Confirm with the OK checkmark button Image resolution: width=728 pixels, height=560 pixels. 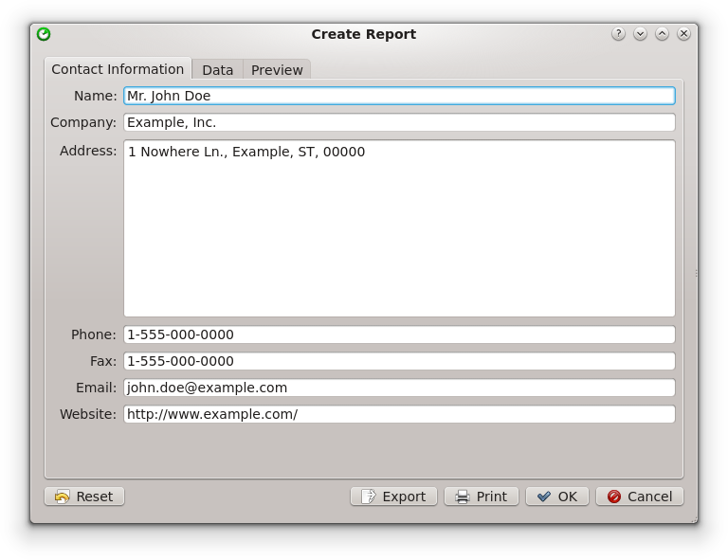pyautogui.click(x=556, y=496)
